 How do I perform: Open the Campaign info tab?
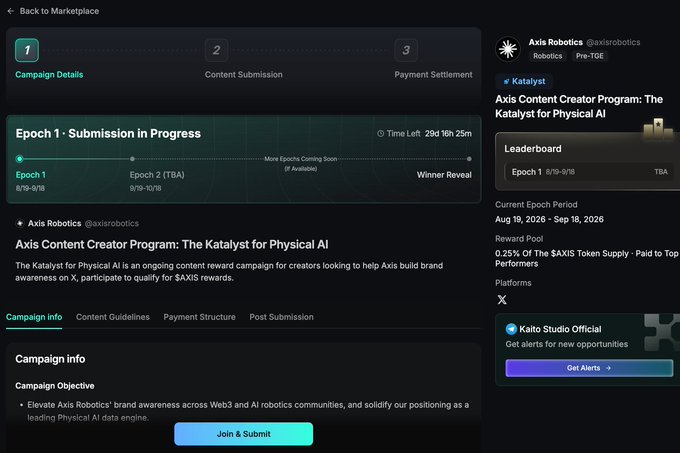coord(34,317)
